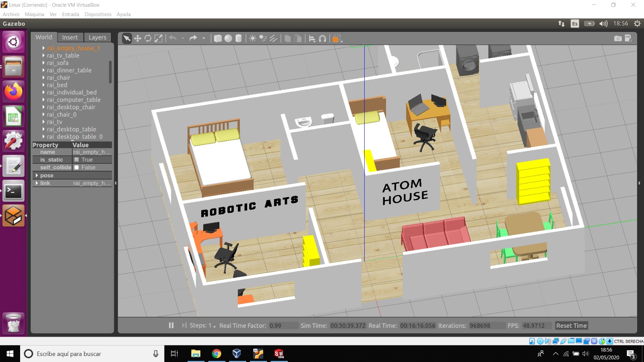The height and width of the screenshot is (362, 644).
Task: Click the Reset Time button
Action: [x=571, y=325]
